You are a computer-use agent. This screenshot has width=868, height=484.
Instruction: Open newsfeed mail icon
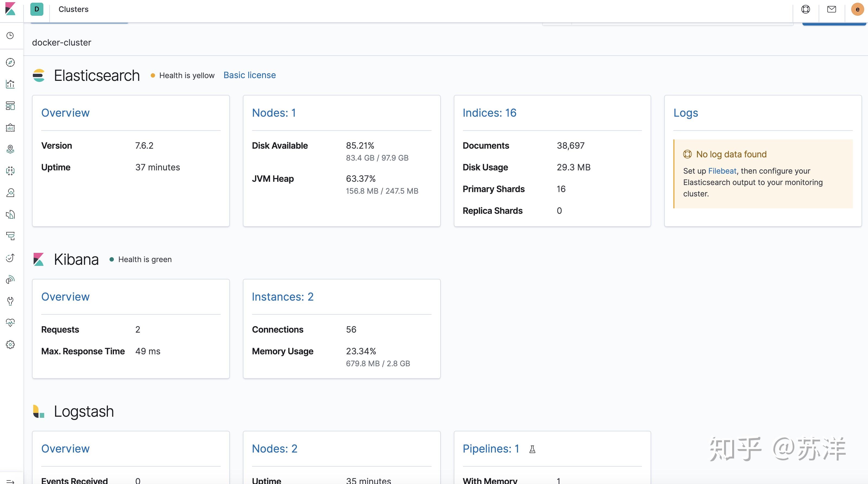(832, 9)
